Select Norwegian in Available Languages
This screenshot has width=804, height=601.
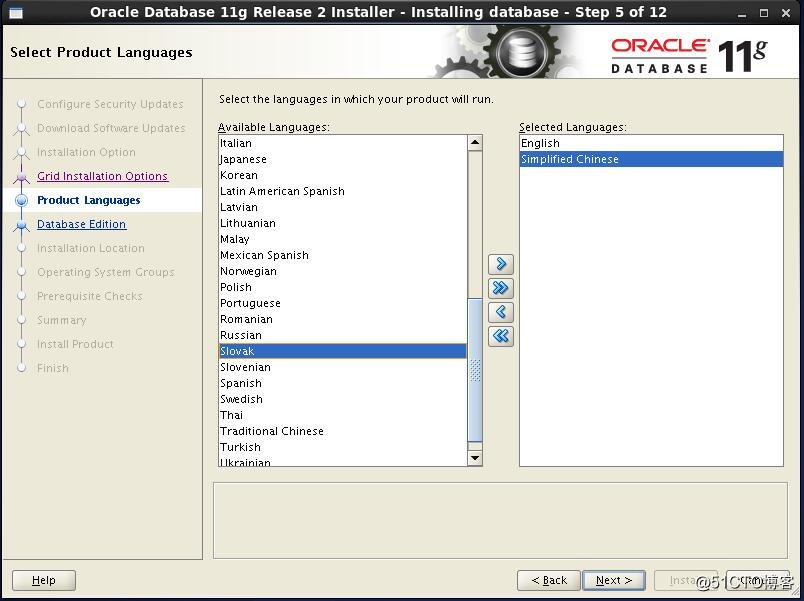pyautogui.click(x=343, y=271)
